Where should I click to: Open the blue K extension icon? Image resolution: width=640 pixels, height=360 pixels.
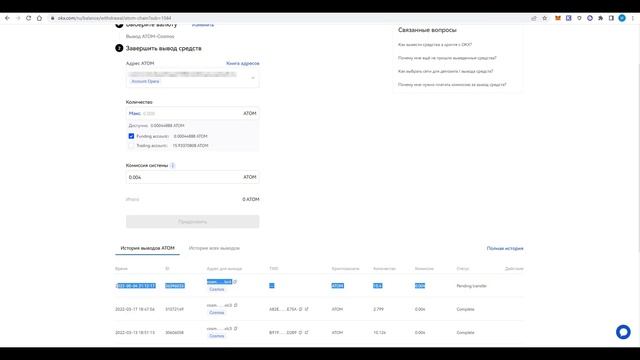[x=569, y=18]
